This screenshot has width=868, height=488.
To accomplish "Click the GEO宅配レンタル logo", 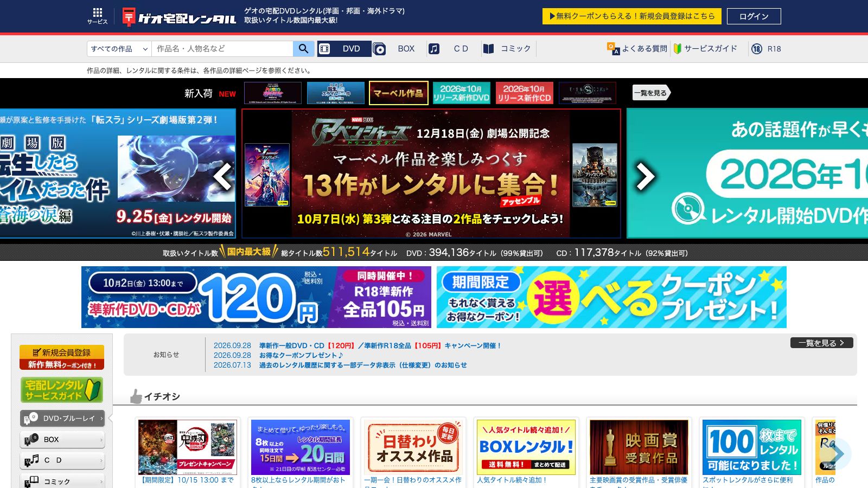I will (x=180, y=17).
